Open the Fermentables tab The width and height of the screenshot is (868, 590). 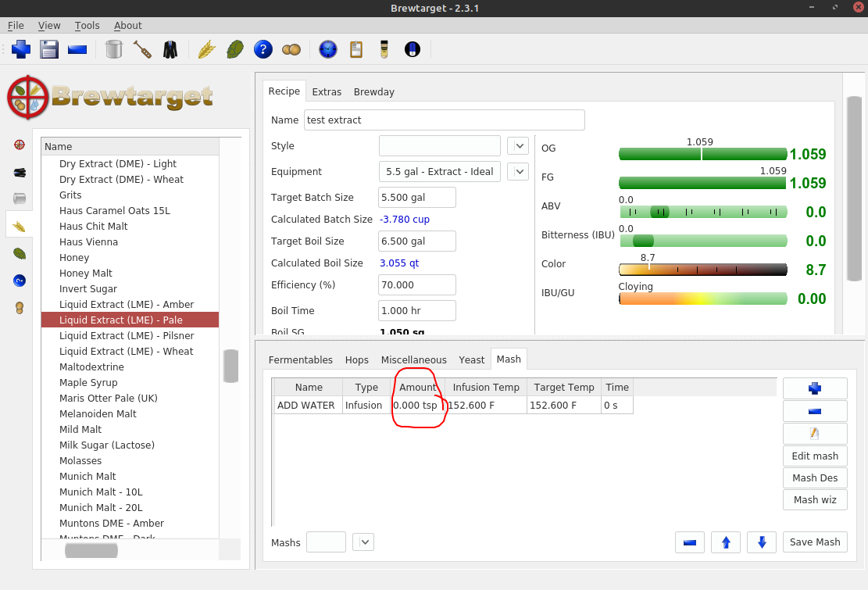click(x=301, y=359)
